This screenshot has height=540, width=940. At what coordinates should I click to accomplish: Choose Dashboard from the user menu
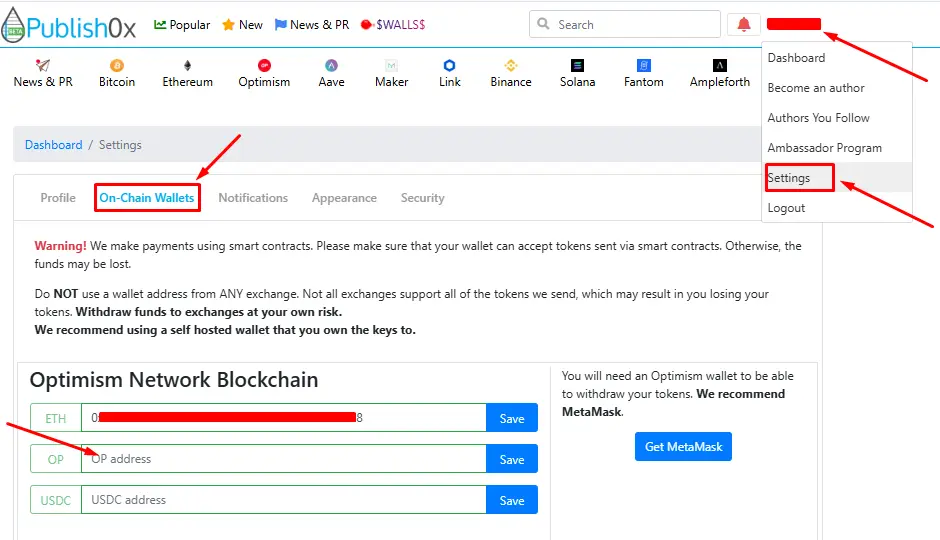click(837, 58)
